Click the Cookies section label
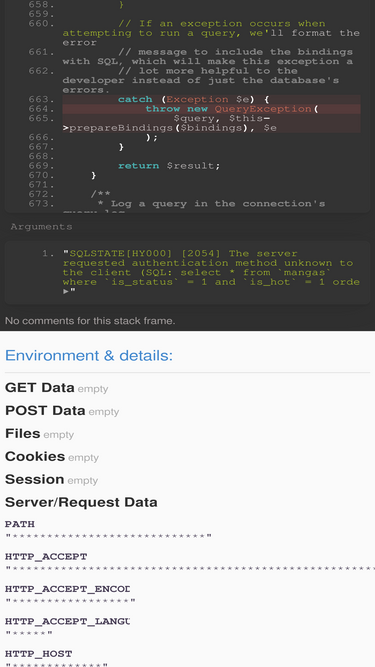This screenshot has width=375, height=667. pyautogui.click(x=35, y=456)
